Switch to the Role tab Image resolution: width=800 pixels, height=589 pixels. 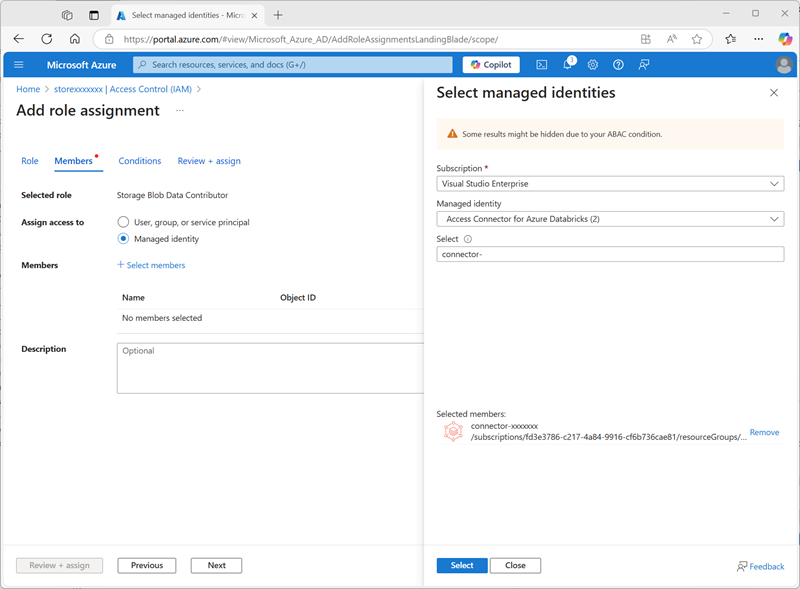point(30,161)
